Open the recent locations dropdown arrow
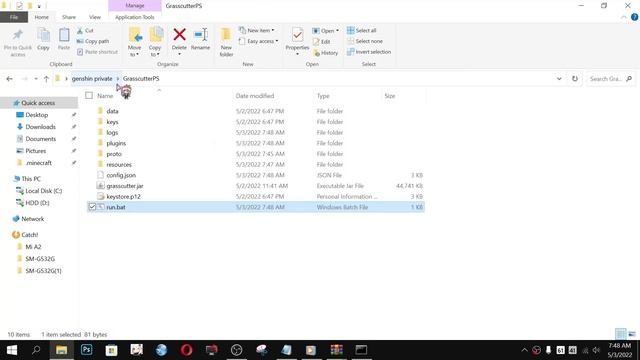640x360 pixels. pyautogui.click(x=36, y=79)
